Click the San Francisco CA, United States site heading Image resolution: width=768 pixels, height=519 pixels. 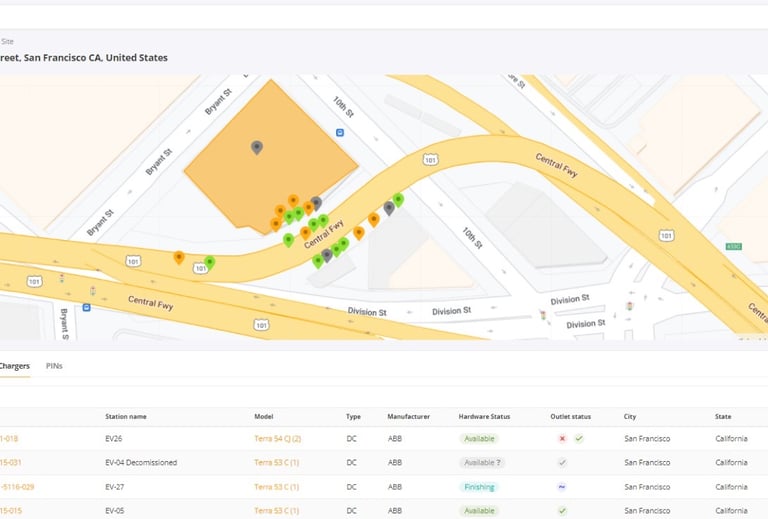84,58
